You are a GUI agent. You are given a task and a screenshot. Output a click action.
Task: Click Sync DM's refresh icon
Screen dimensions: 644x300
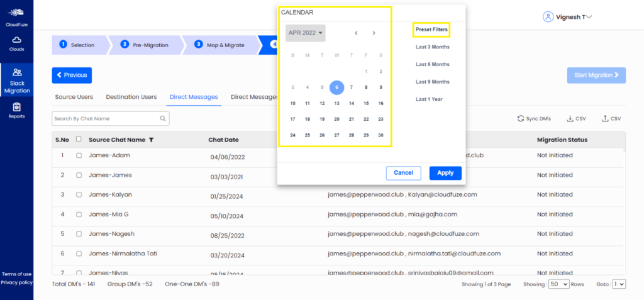pyautogui.click(x=520, y=118)
